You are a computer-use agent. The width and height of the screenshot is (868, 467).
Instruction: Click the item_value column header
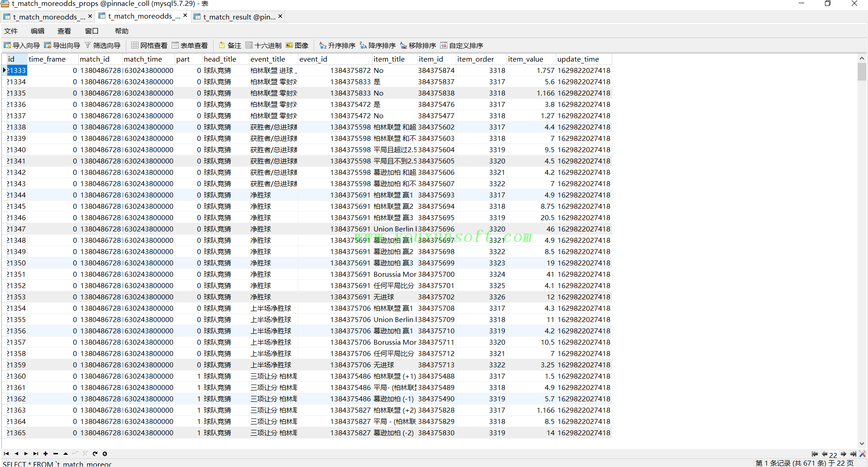click(x=531, y=59)
